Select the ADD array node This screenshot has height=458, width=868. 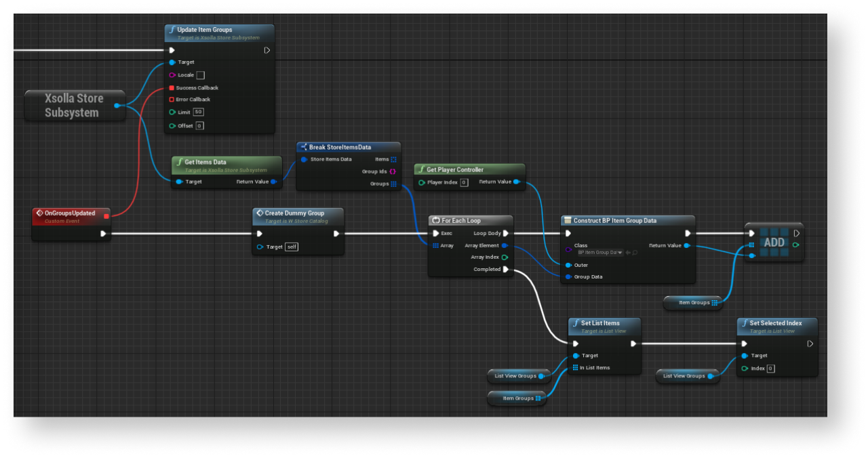774,243
